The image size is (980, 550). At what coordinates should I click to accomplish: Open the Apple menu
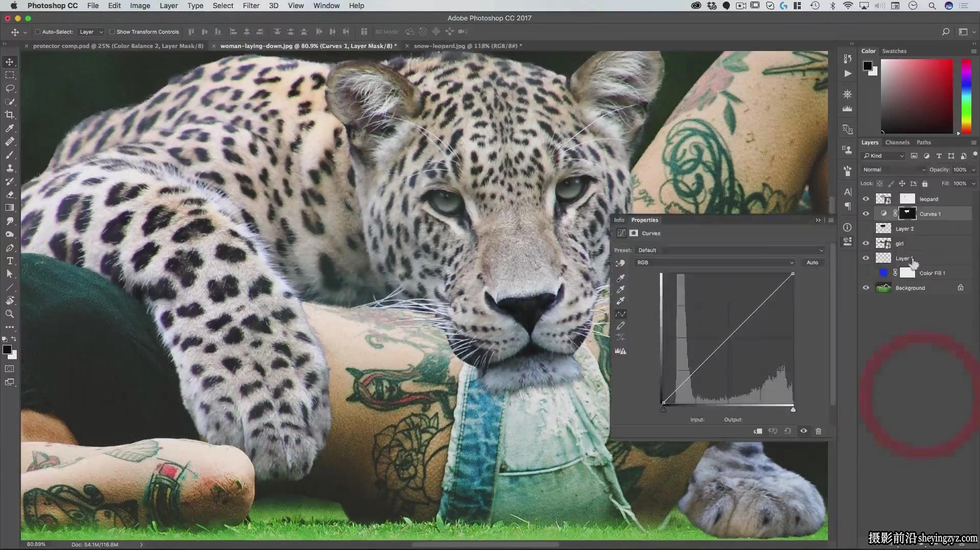point(14,6)
